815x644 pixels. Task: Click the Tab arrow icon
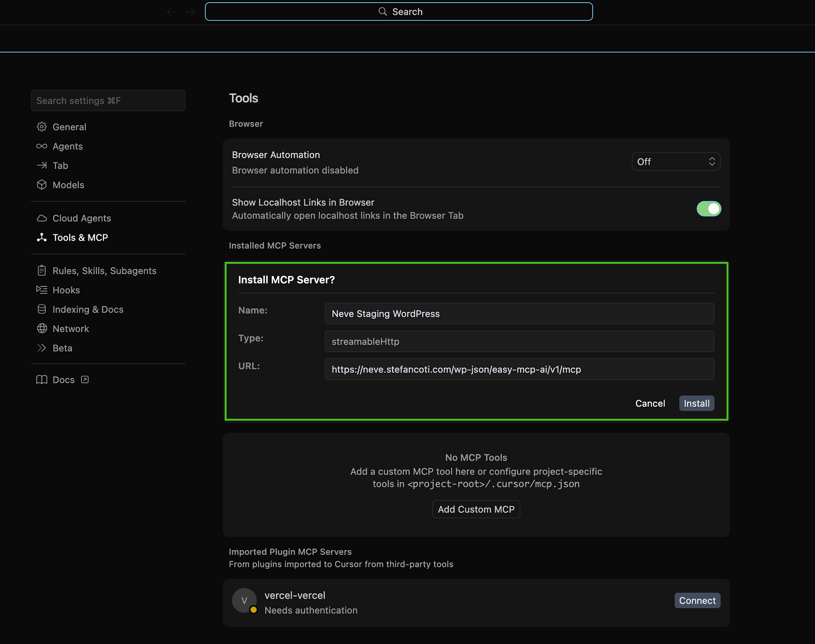42,165
